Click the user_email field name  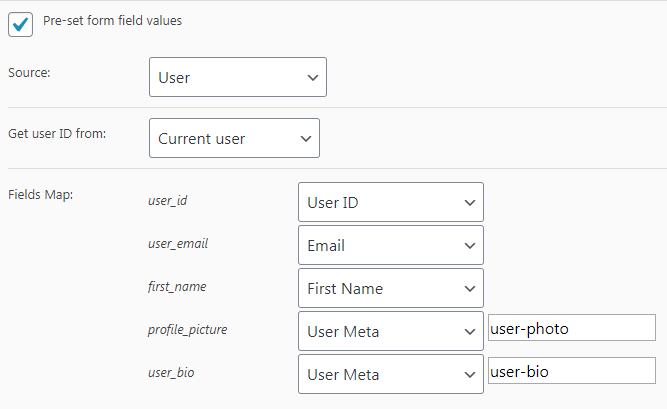pyautogui.click(x=177, y=243)
